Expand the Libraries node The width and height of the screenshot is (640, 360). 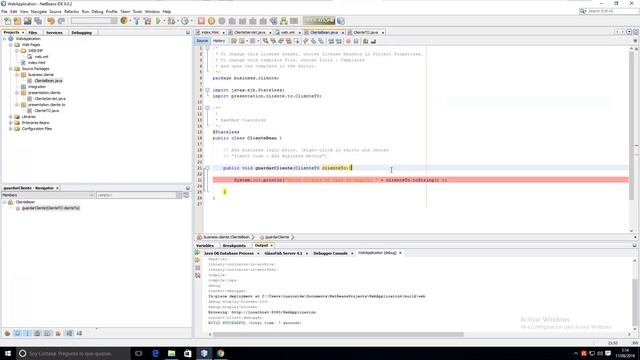11,117
